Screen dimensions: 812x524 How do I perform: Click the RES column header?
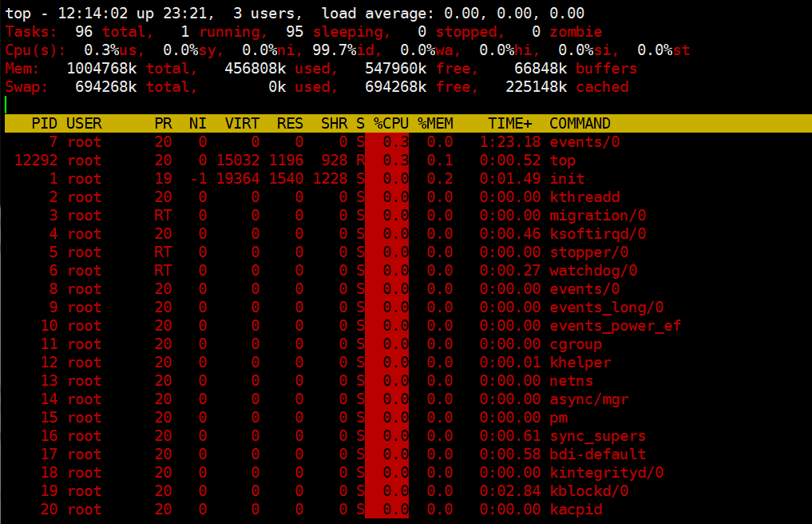pos(290,123)
